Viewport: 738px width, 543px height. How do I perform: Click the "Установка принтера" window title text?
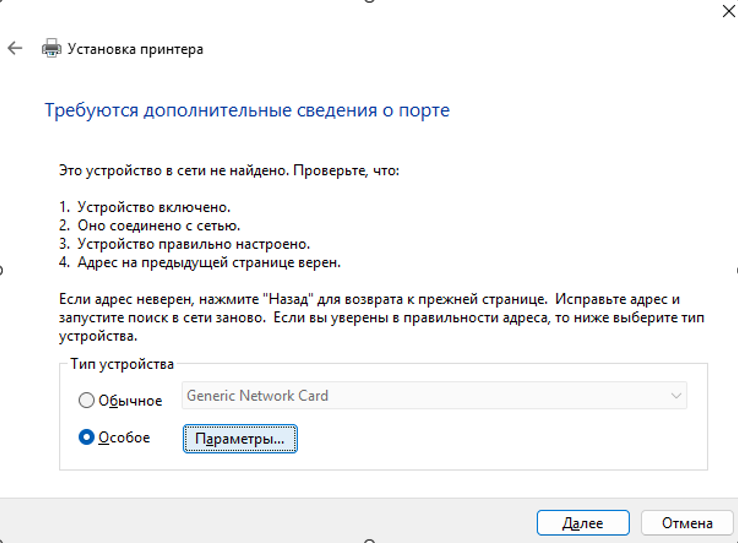[135, 48]
